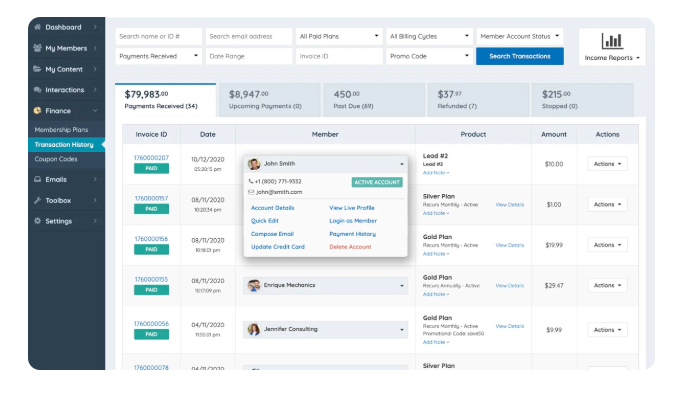Open invoice 1760000207

[x=151, y=158]
